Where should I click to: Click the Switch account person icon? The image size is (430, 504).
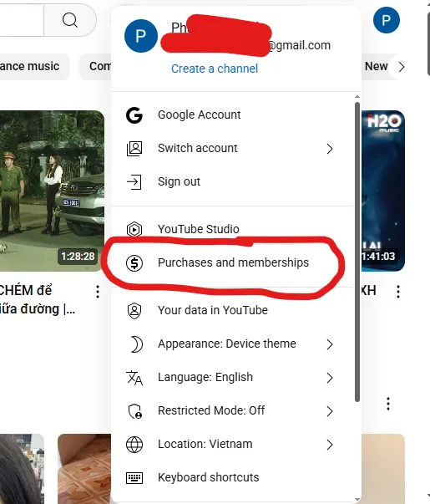134,149
